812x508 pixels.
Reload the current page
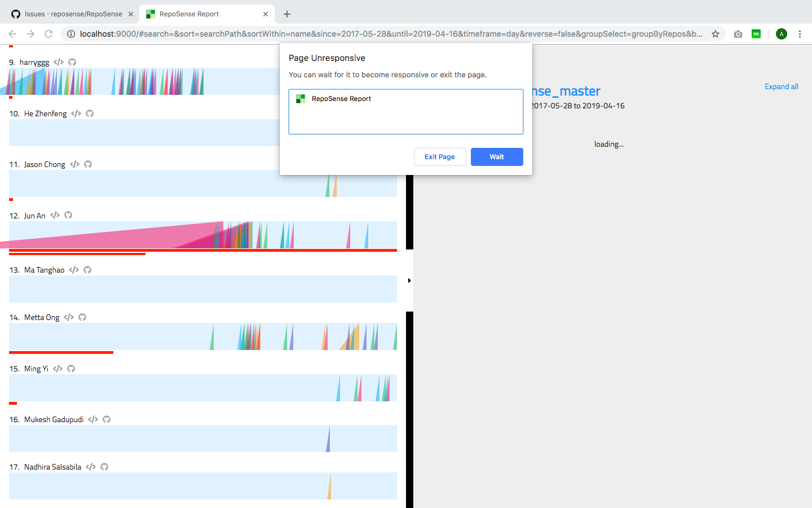49,34
